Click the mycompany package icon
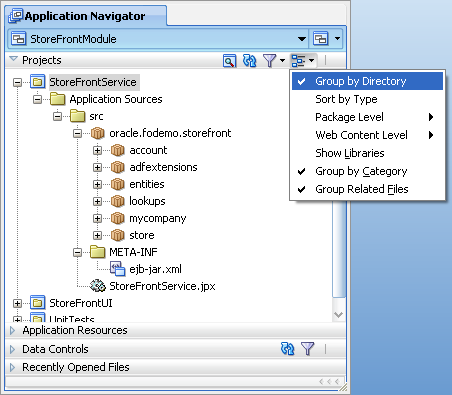Image resolution: width=452 pixels, height=395 pixels. tap(118, 218)
